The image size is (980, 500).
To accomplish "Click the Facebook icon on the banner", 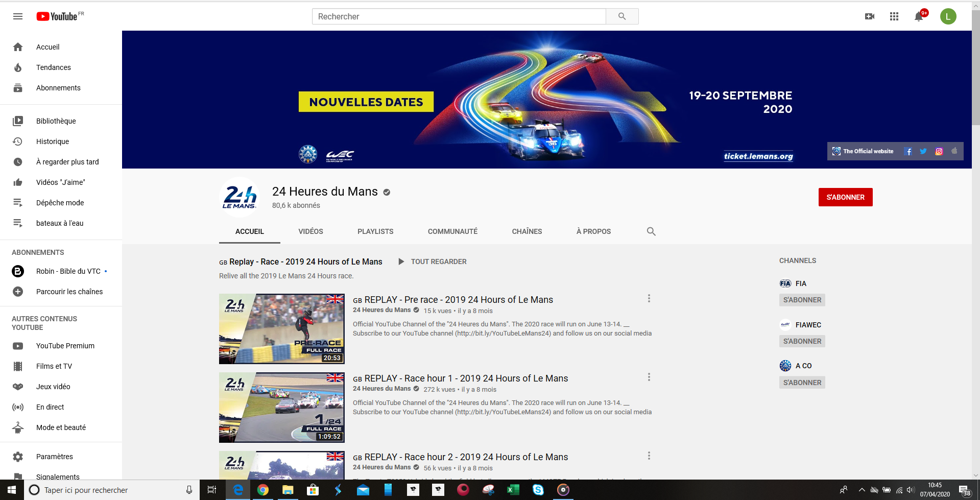I will [908, 151].
